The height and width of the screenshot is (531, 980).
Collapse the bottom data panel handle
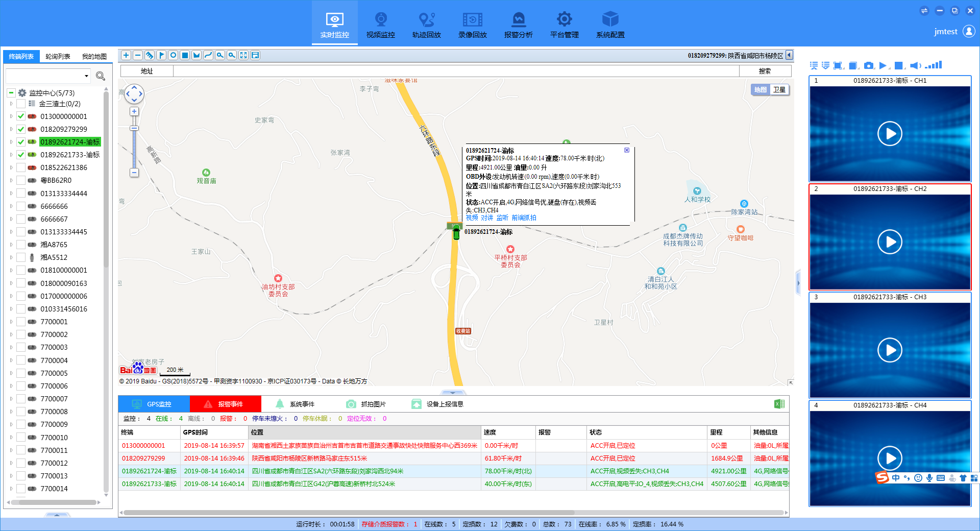pos(453,393)
